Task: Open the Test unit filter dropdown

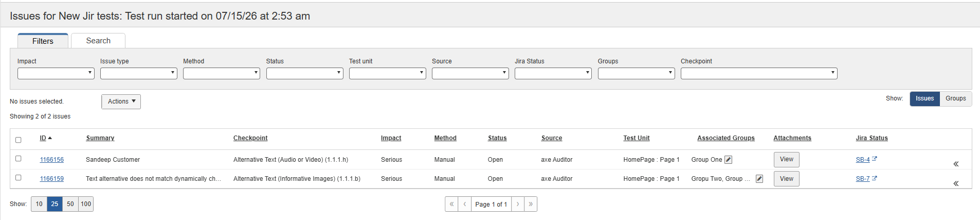Action: click(388, 73)
